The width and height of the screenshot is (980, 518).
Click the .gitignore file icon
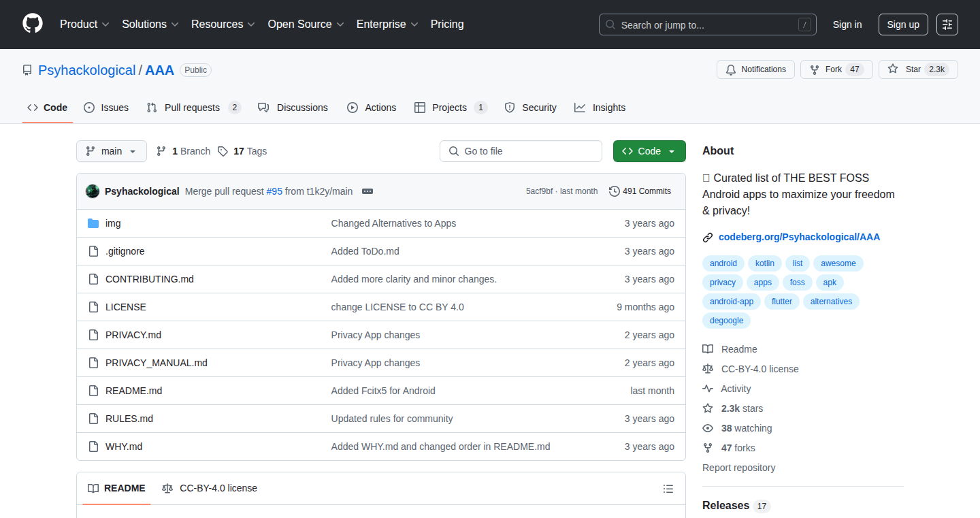93,251
